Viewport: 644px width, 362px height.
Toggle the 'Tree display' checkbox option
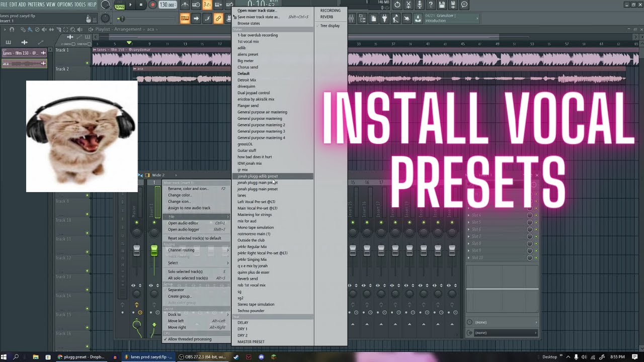tap(330, 26)
